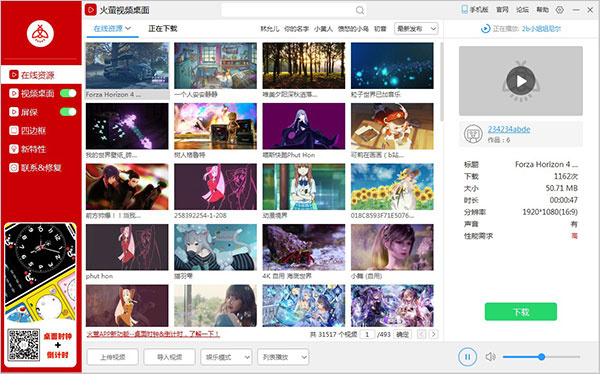600x374 pixels.
Task: Click the now playing title link
Action: click(x=541, y=29)
